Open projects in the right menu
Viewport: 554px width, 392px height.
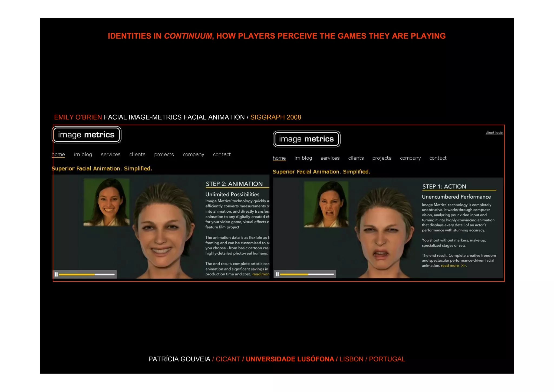pyautogui.click(x=382, y=158)
